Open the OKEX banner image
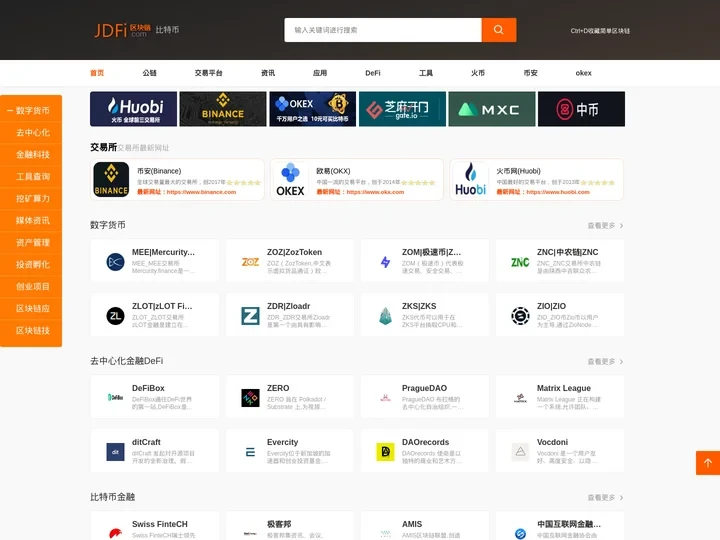 (312, 109)
